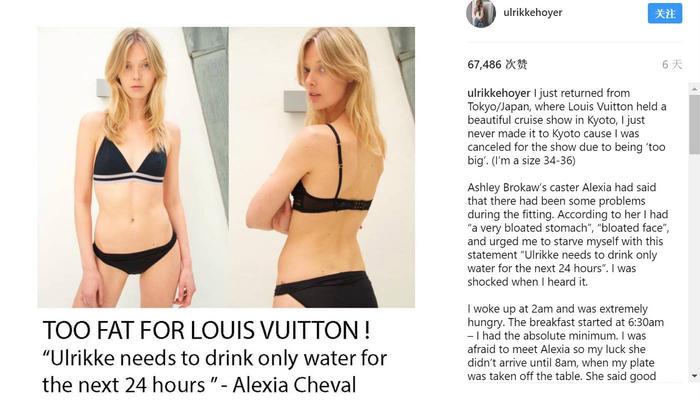This screenshot has width=700, height=401.
Task: Click the paragraph starting "I just returned from"
Action: tap(567, 127)
